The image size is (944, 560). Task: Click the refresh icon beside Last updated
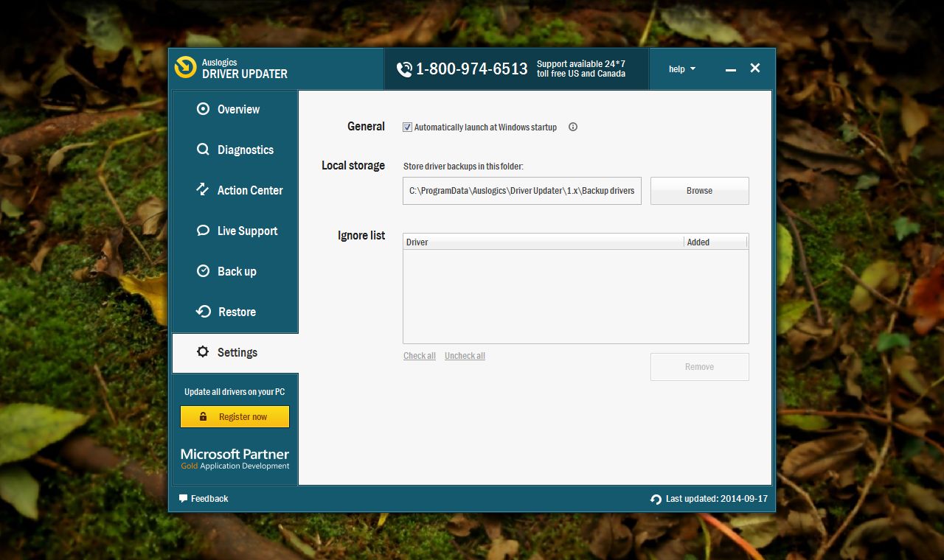coord(656,499)
